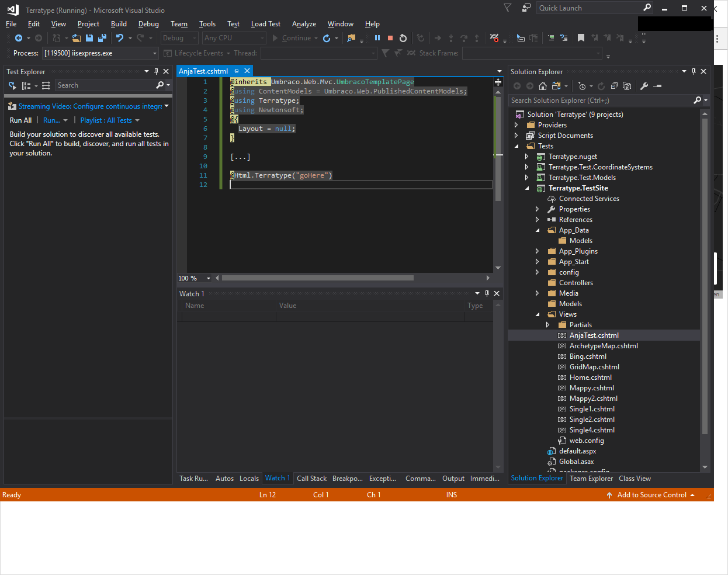Collapse the Terratype.TestSite project node

pos(527,188)
